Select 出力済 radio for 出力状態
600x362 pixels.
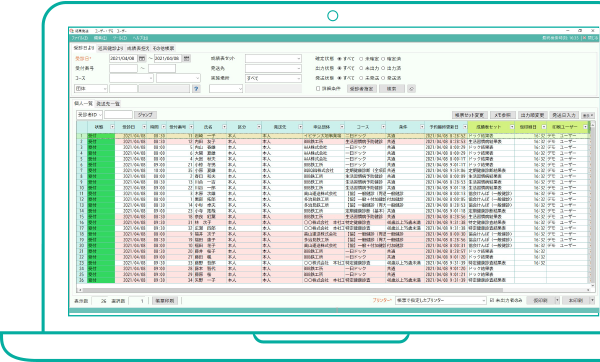[x=383, y=68]
